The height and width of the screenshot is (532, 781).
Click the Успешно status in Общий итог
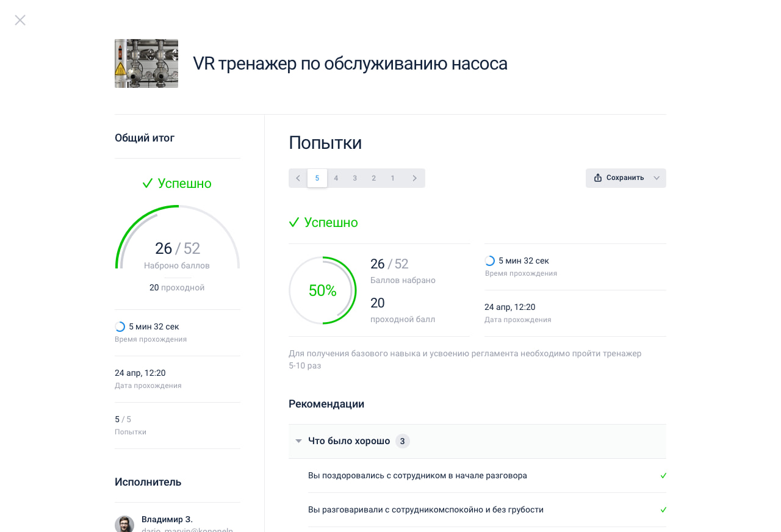point(177,184)
